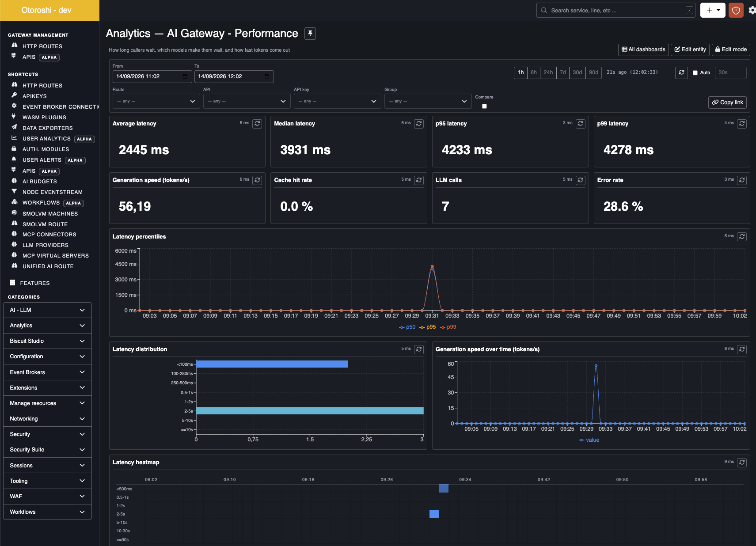This screenshot has height=546, width=756.
Task: Click the WASM Plugins sidebar icon
Action: point(14,117)
